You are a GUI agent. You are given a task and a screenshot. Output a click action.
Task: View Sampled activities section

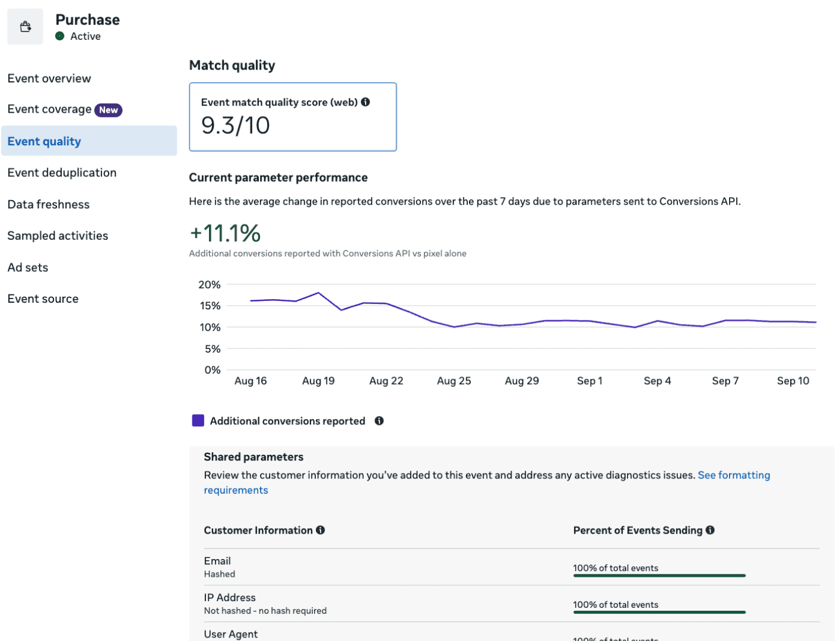point(58,236)
